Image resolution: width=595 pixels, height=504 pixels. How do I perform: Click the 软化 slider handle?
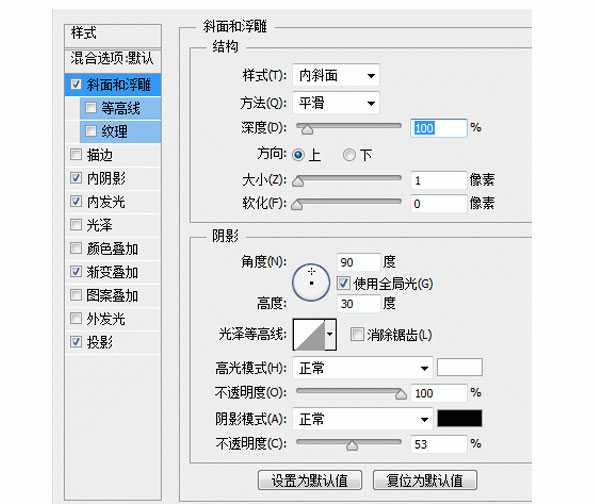pyautogui.click(x=297, y=205)
